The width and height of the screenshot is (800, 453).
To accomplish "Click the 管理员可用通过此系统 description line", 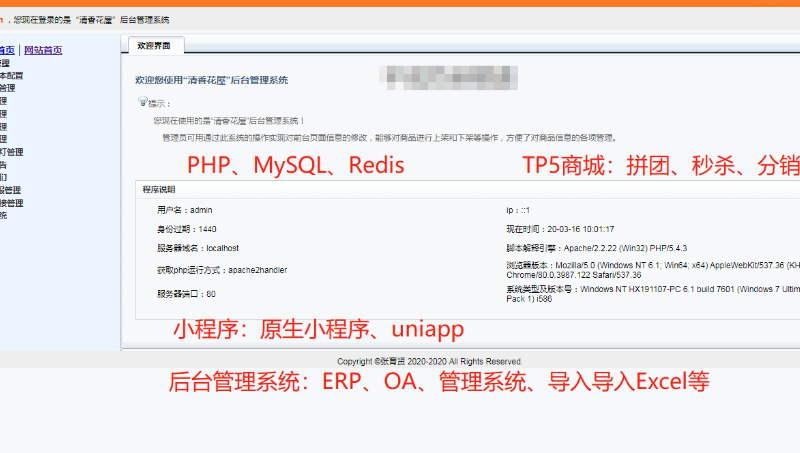I will (390, 138).
